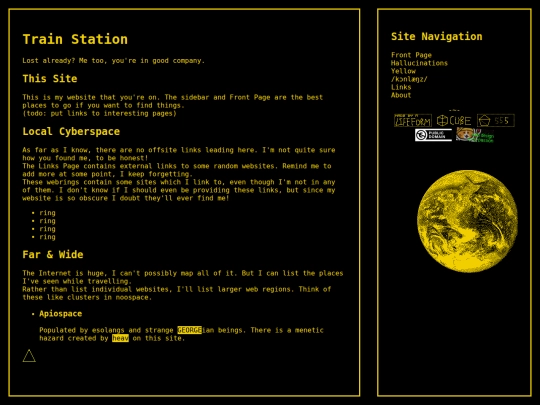Click the highlighted GEORGE text
Screen dimensions: 540x405
click(x=189, y=330)
